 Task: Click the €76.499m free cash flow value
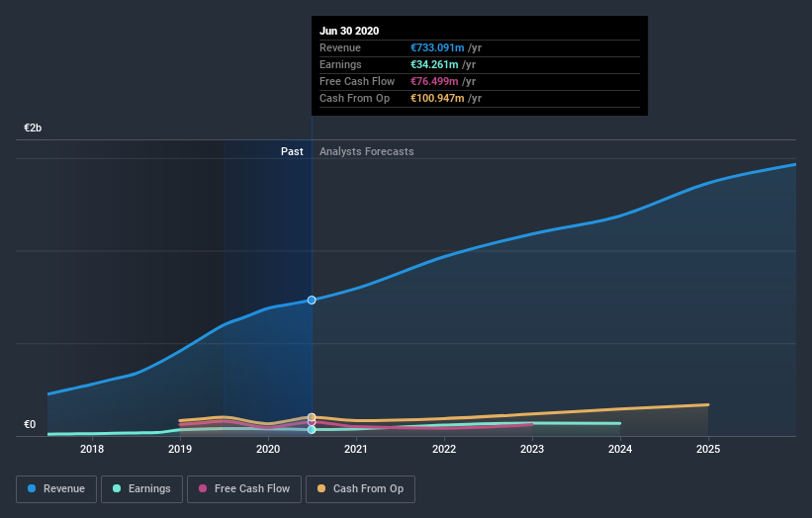[434, 81]
